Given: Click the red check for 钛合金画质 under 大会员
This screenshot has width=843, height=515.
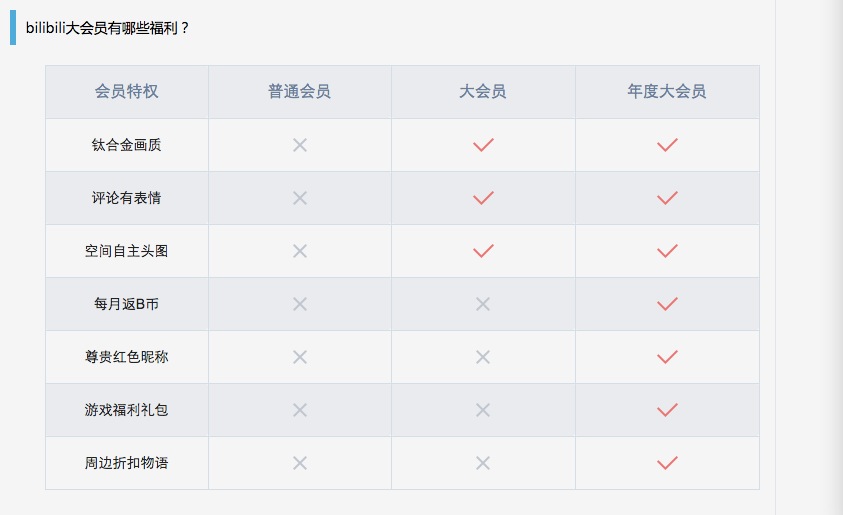Looking at the screenshot, I should click(x=483, y=145).
